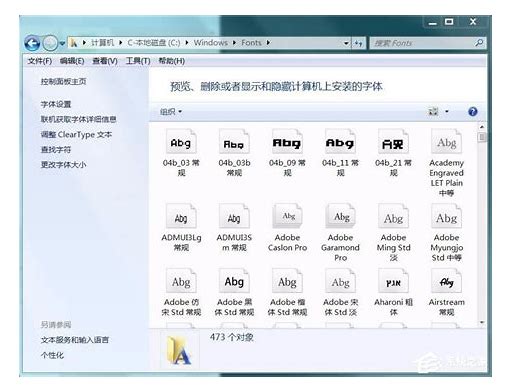Click the search magnifier icon
This screenshot has width=512, height=392.
point(479,43)
